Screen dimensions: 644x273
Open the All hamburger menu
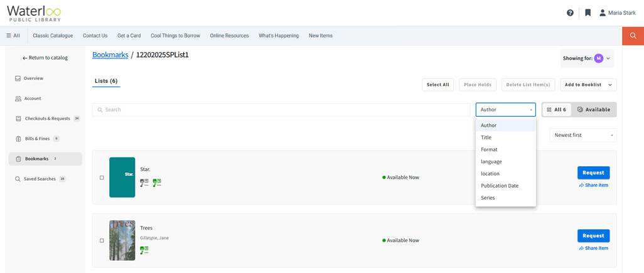click(13, 36)
